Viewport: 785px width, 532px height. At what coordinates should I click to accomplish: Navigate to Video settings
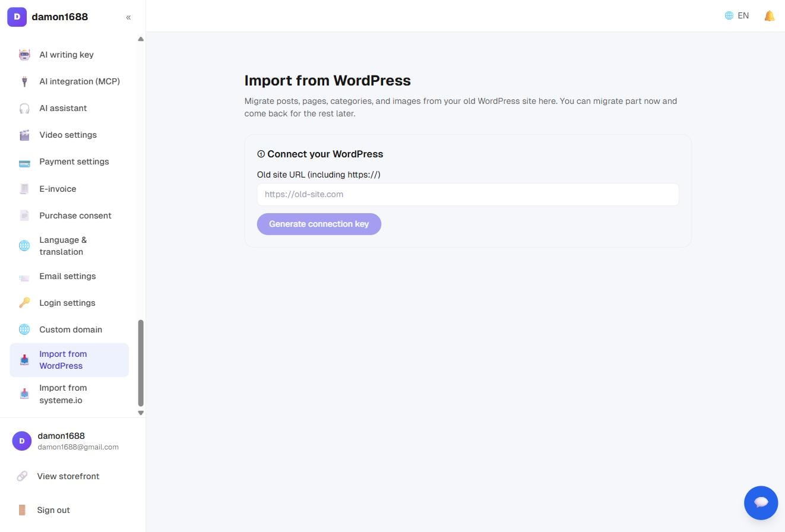[x=69, y=135]
